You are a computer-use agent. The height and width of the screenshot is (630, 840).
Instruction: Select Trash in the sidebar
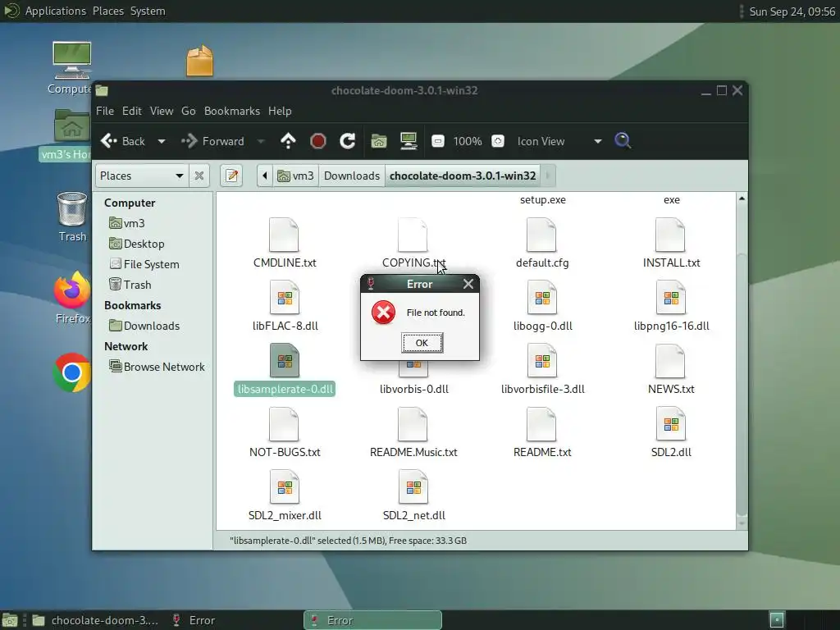[x=130, y=285]
